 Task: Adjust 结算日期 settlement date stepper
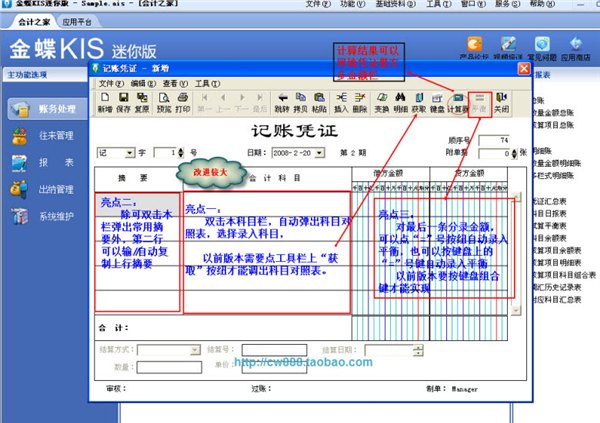(419, 350)
